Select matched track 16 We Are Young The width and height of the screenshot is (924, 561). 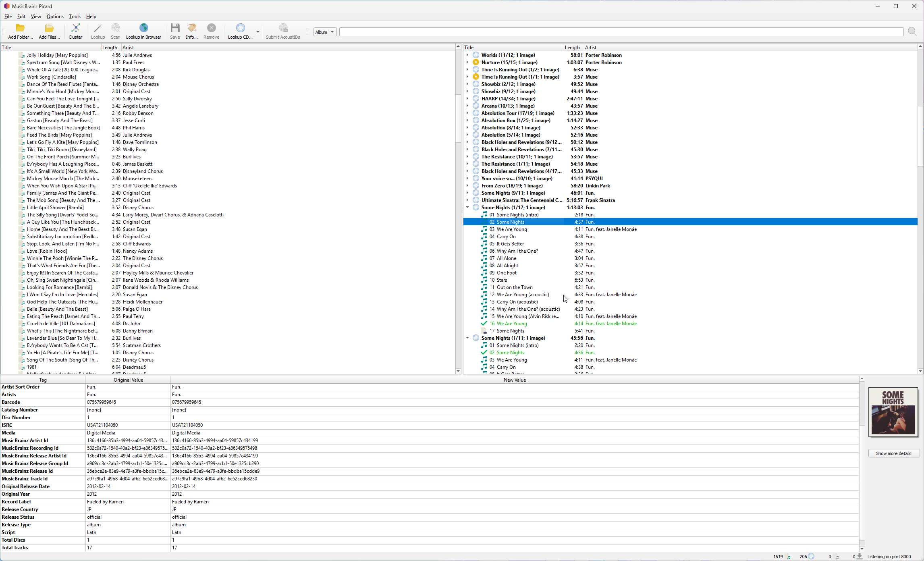point(511,324)
